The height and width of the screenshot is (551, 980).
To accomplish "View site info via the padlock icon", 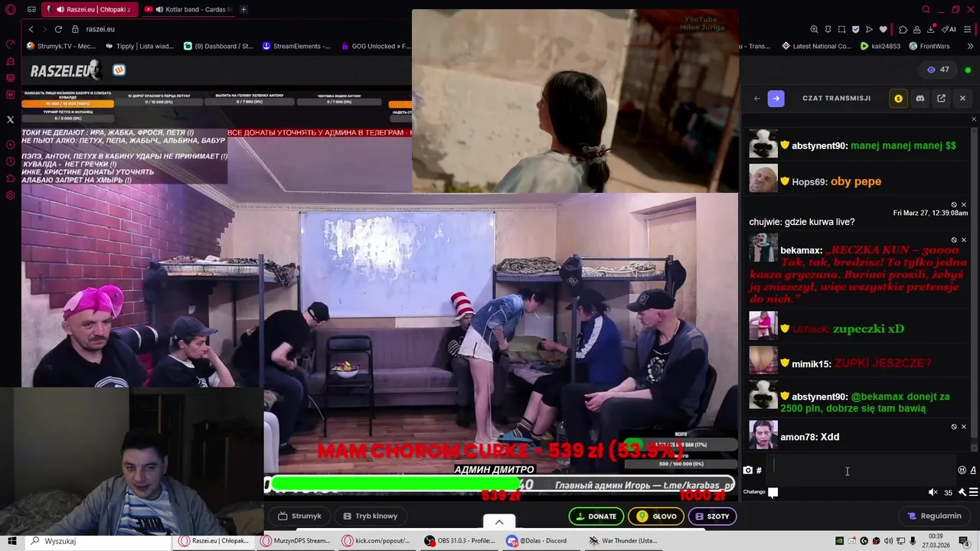I will 75,29.
